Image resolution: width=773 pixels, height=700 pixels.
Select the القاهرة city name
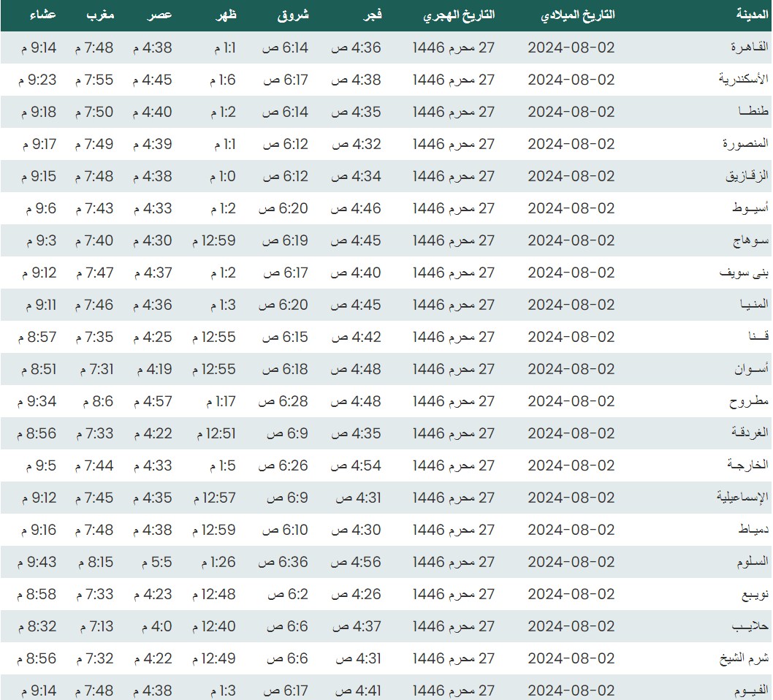click(x=749, y=47)
